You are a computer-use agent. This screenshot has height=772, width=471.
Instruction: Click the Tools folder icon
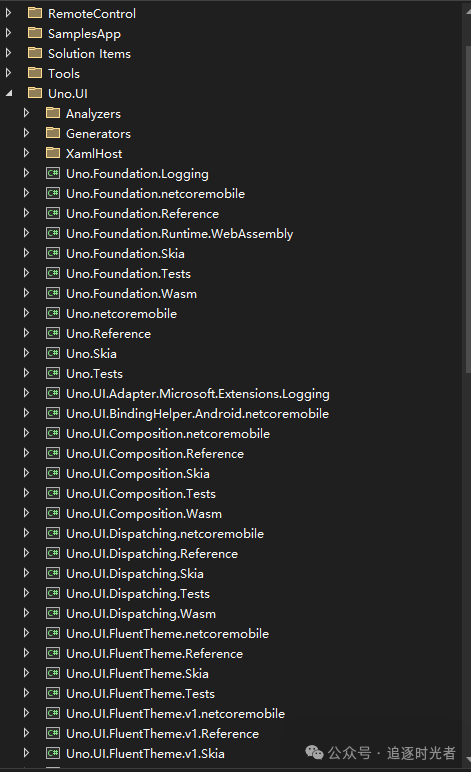pos(35,73)
